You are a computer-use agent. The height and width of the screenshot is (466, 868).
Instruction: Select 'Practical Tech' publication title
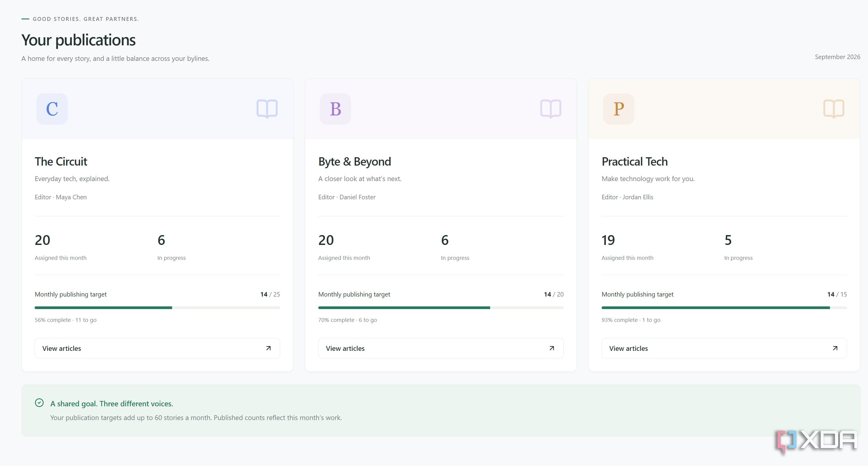coord(634,161)
